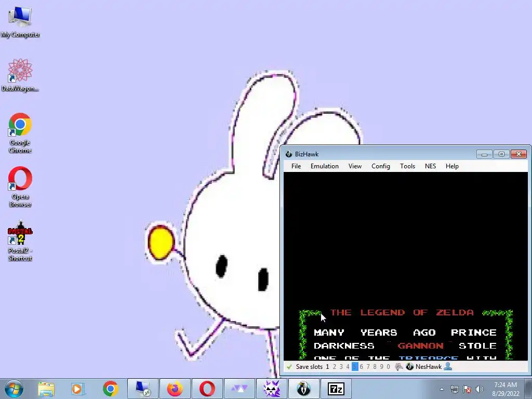Open the purple spiky face taskbar app

(271, 389)
